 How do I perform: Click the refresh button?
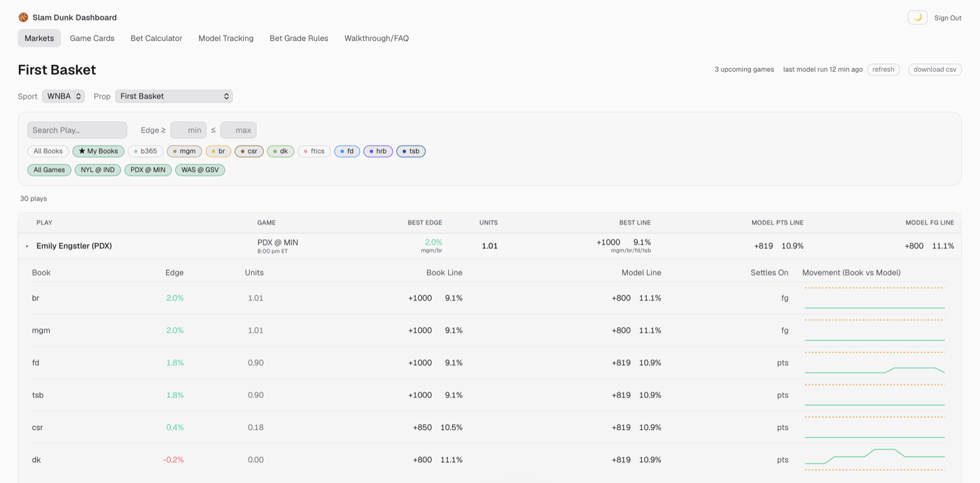coord(883,69)
